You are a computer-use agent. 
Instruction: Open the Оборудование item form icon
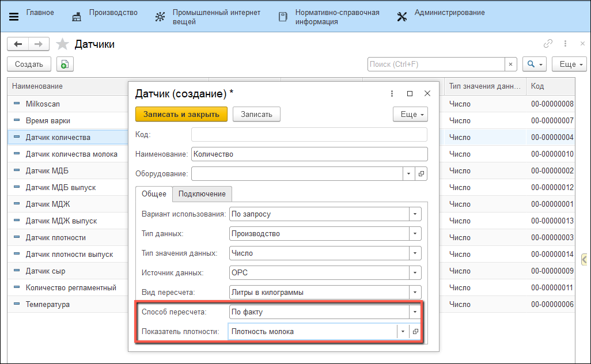tap(421, 174)
